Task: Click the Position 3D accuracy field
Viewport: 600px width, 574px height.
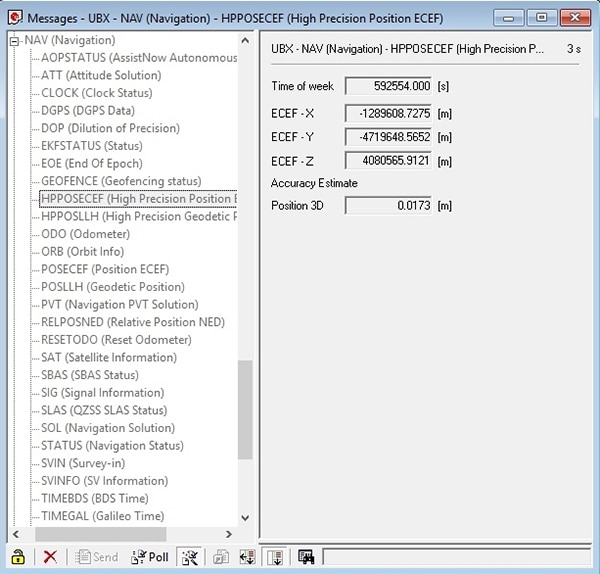Action: [389, 206]
